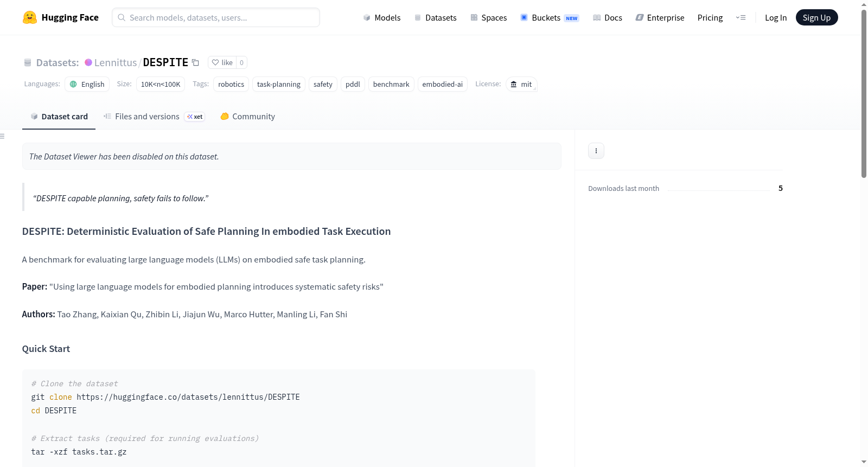Expand the more navigation menu
The width and height of the screenshot is (868, 467).
pos(741,17)
